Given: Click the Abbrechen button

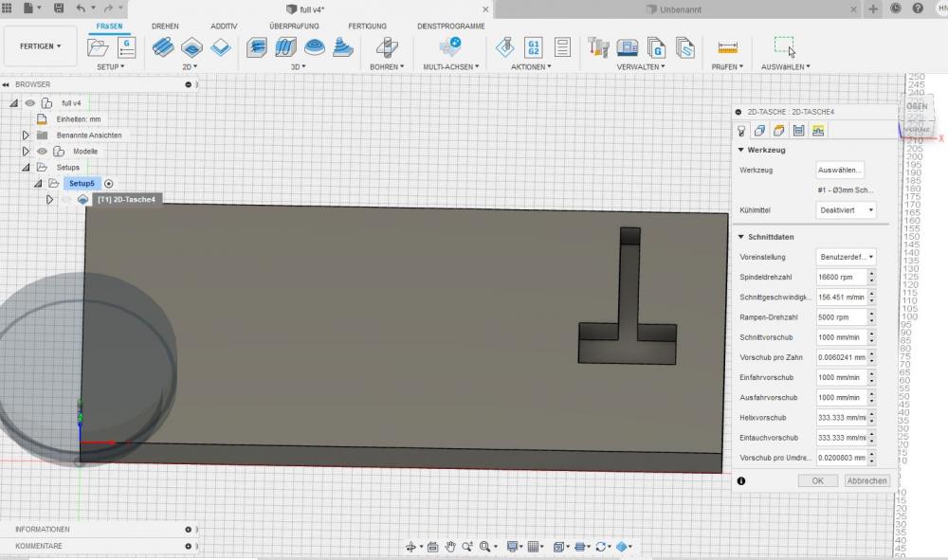Looking at the screenshot, I should pos(866,480).
